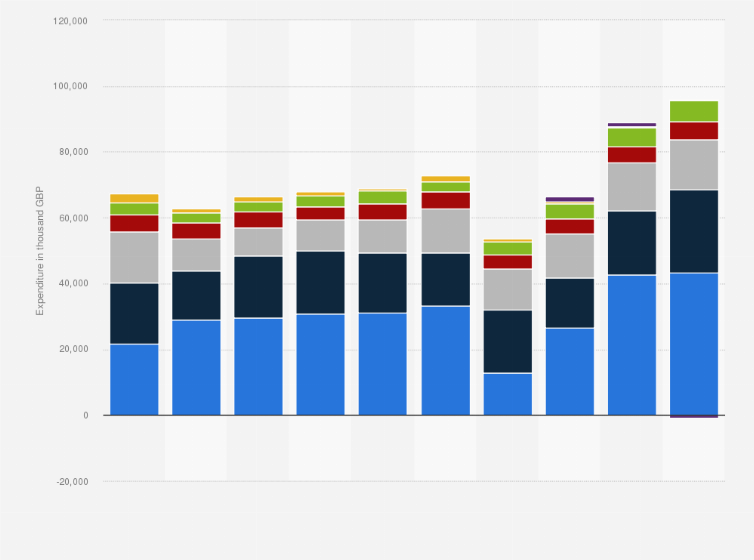Screen dimensions: 754x560
Task: Click the 80,000 y-axis label
Action: tap(74, 152)
